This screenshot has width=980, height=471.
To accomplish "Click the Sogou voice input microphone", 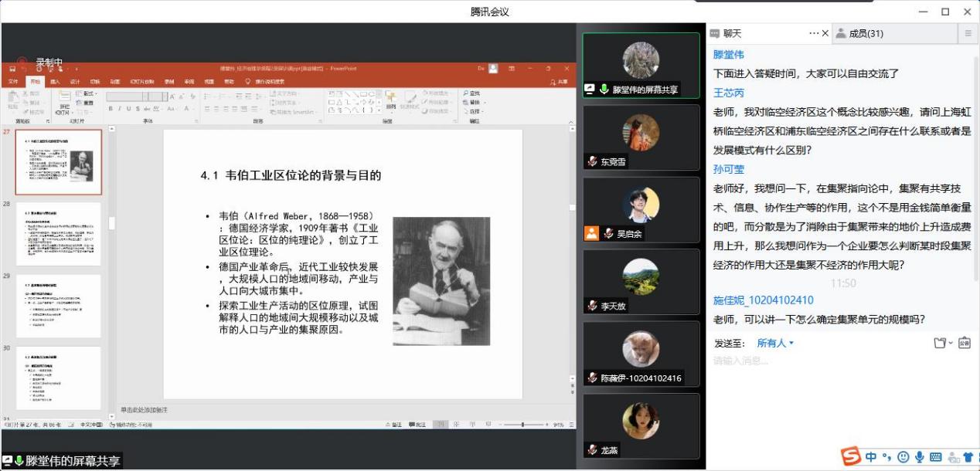I will (919, 457).
